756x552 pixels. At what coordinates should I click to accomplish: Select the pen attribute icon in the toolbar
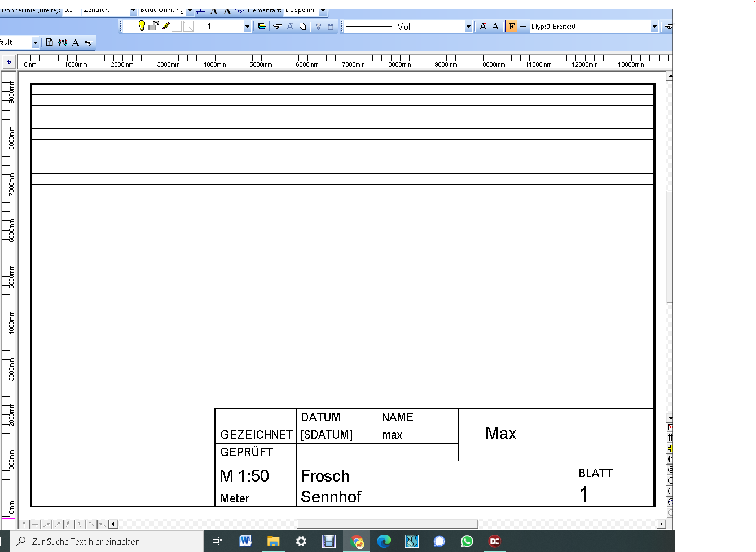point(165,26)
